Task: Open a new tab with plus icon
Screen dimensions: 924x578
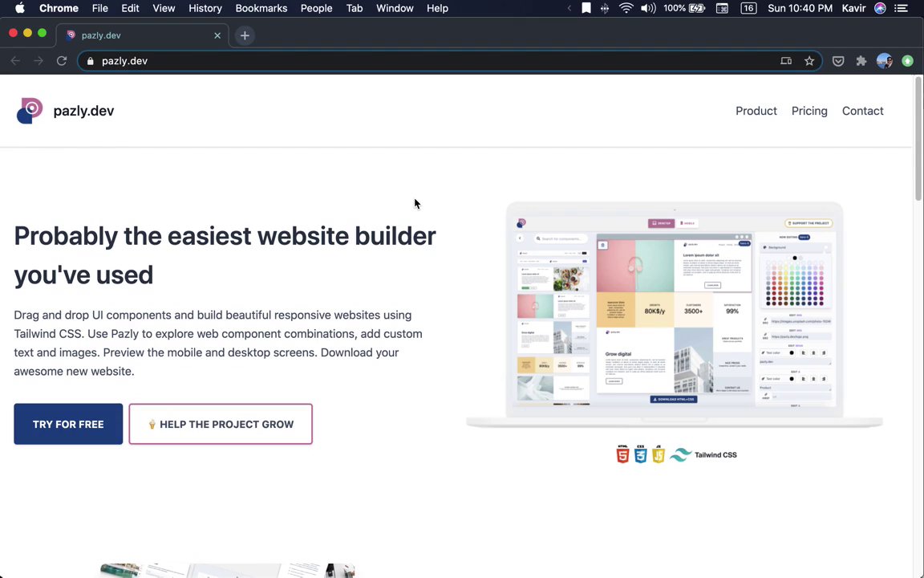Action: click(x=245, y=35)
